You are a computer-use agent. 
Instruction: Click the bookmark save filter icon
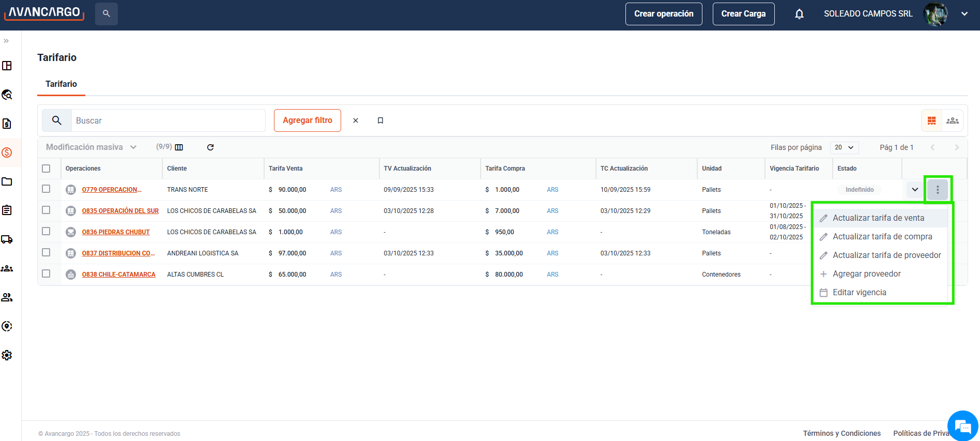[x=380, y=120]
